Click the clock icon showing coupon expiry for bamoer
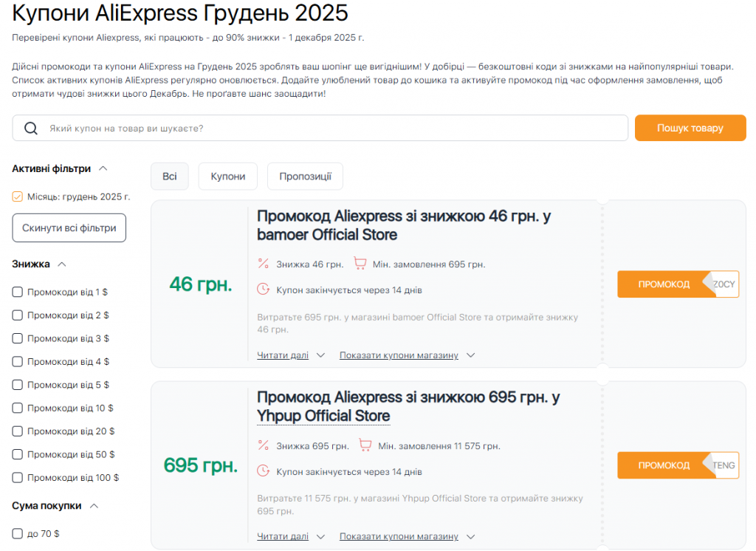Image resolution: width=756 pixels, height=551 pixels. pyautogui.click(x=262, y=290)
